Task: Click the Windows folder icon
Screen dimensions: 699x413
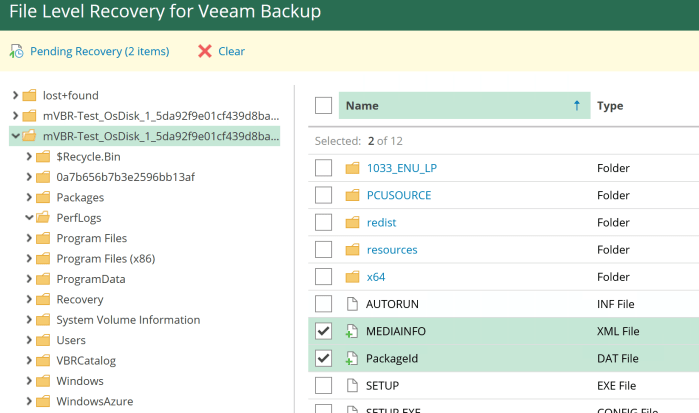Action: [43, 381]
